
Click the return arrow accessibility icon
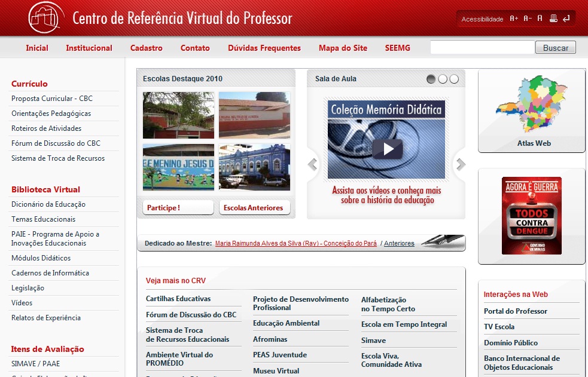[x=566, y=19]
